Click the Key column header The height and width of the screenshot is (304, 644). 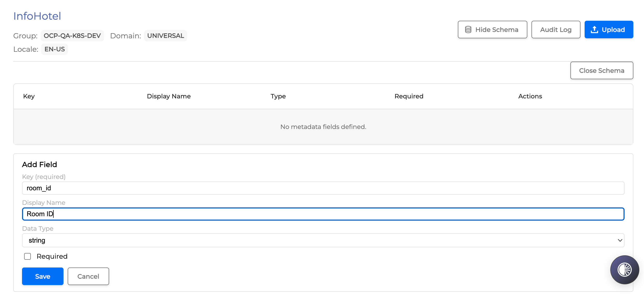pyautogui.click(x=29, y=96)
